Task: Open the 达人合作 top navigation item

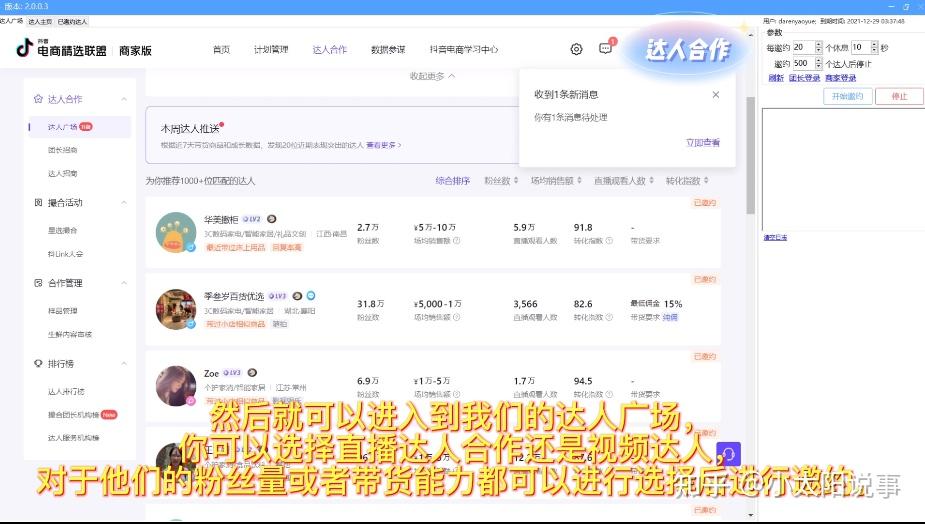Action: pos(330,50)
